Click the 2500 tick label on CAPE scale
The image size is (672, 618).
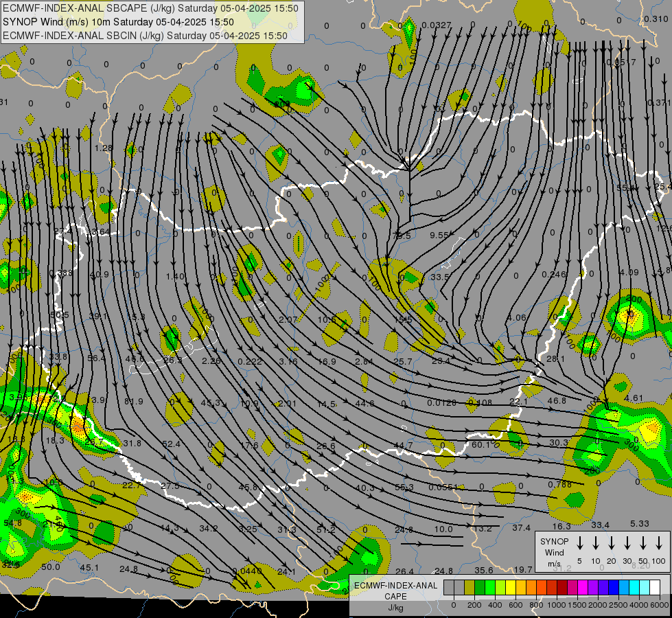coord(618,605)
